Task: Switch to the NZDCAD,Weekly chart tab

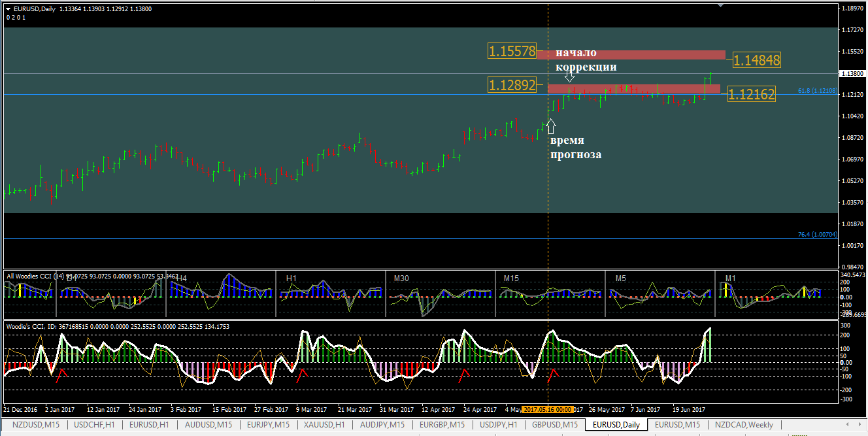Action: coord(744,425)
